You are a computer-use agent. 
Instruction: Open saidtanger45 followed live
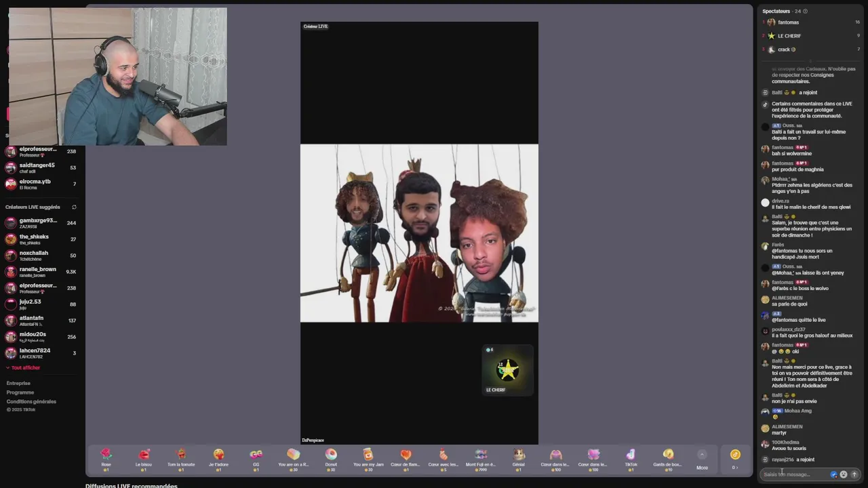(41, 168)
